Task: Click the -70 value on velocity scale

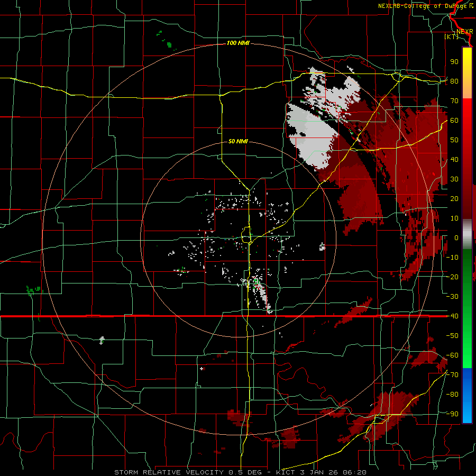Action: click(452, 375)
